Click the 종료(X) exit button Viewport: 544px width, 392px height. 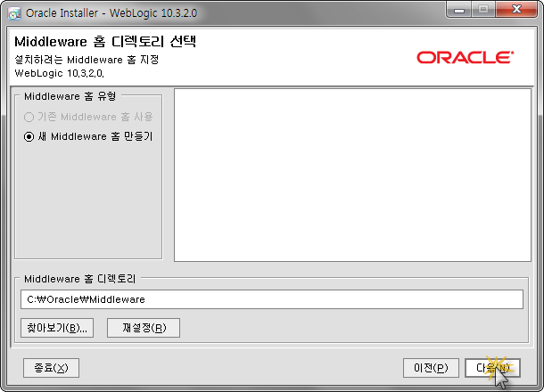[x=51, y=368]
